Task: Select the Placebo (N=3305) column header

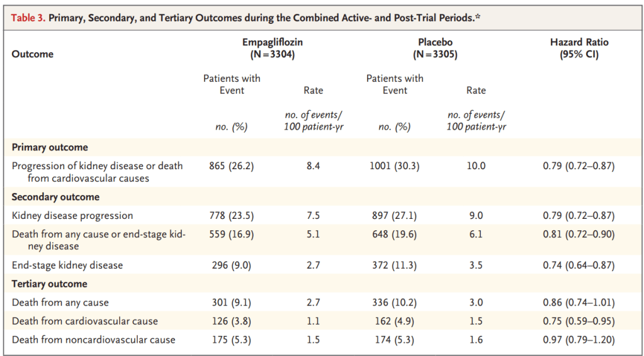Action: coord(435,48)
